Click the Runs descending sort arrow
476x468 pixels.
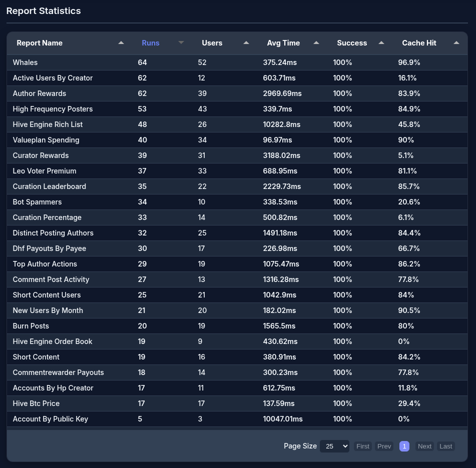[181, 43]
